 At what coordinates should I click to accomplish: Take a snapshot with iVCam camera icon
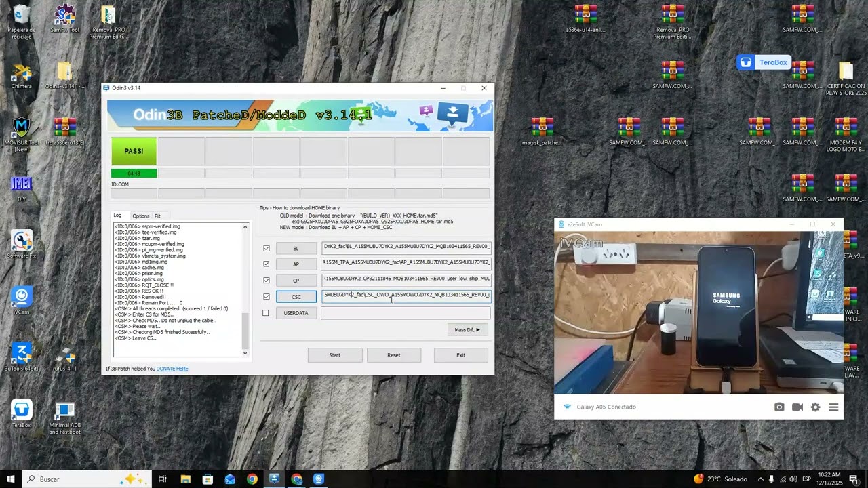[779, 407]
